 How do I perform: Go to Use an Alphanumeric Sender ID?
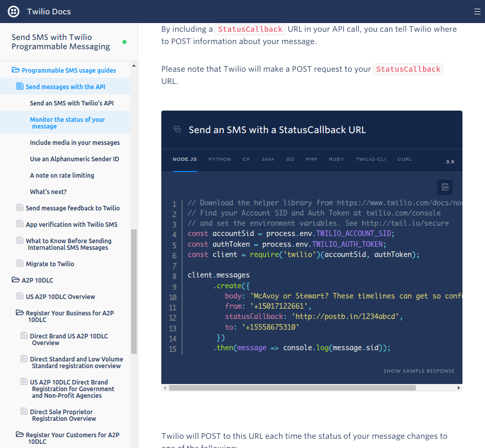click(x=74, y=159)
